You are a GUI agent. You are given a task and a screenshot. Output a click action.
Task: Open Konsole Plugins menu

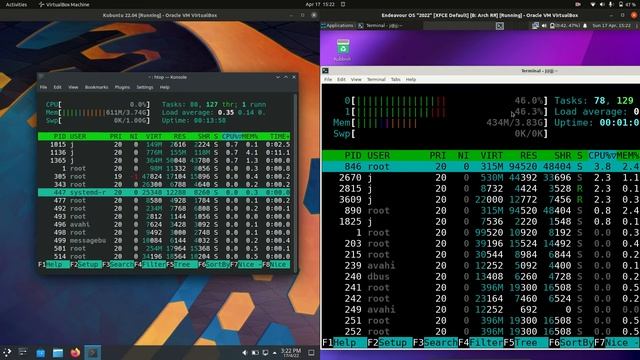122,87
